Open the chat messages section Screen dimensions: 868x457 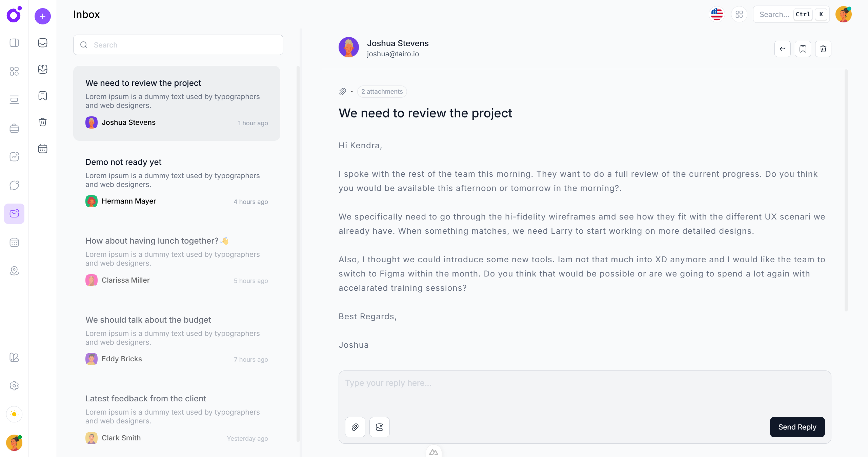pos(14,185)
